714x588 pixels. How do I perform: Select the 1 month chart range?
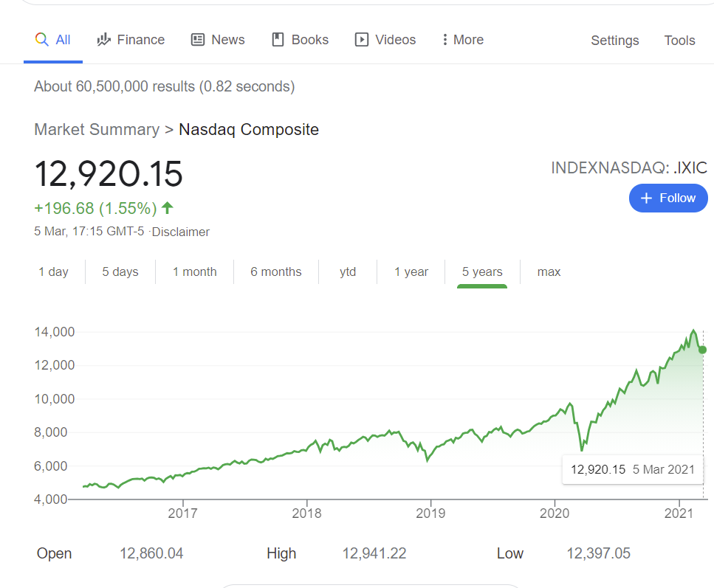[195, 271]
